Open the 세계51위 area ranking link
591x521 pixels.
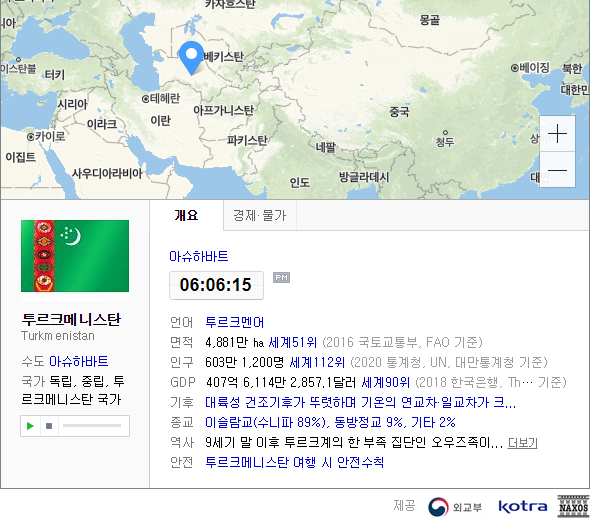[292, 342]
